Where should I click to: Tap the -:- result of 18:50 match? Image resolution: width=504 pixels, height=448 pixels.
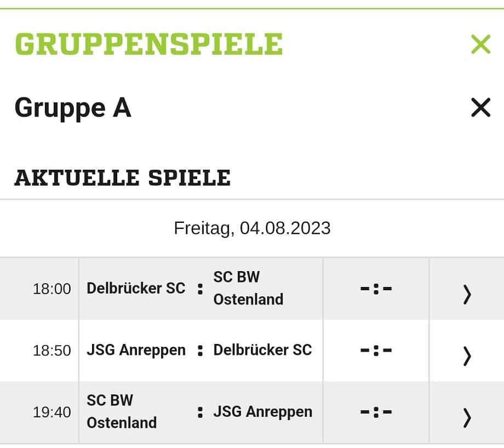376,351
